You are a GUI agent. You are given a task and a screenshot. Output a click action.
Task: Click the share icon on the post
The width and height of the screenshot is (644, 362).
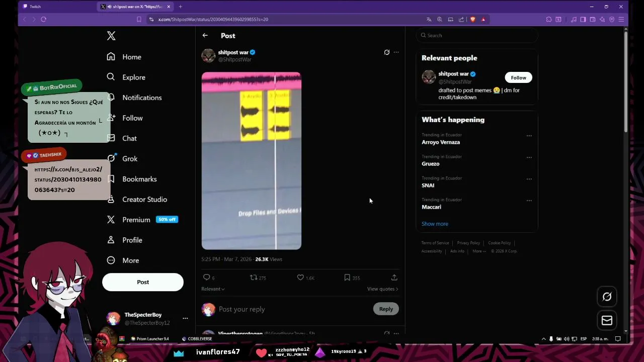coord(394,278)
